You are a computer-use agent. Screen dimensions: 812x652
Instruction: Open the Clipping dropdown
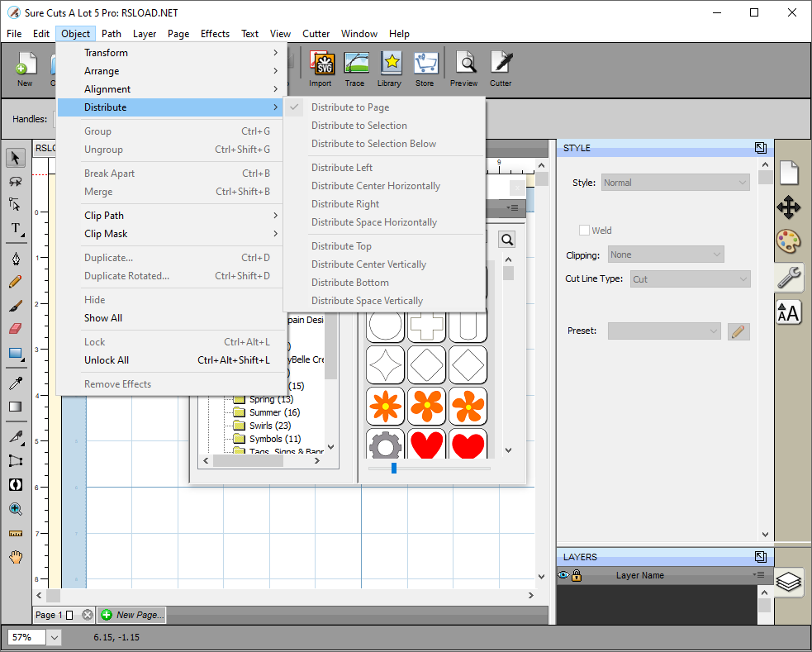click(x=666, y=255)
